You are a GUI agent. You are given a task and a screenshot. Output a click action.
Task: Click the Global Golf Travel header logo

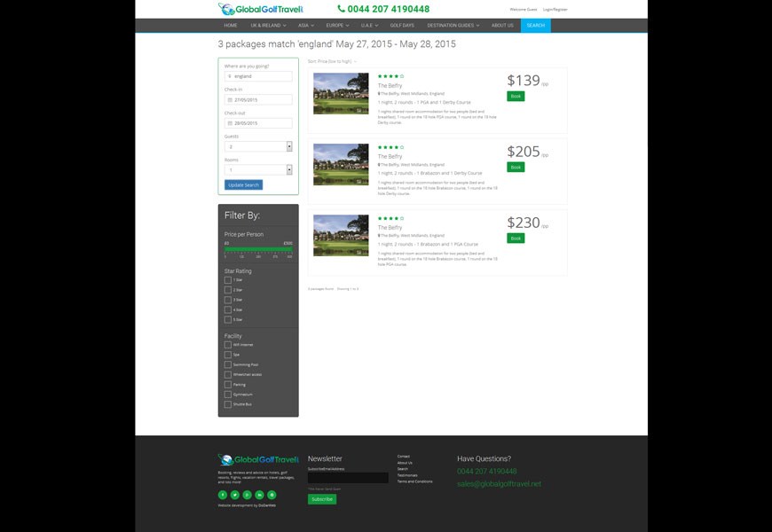click(x=261, y=9)
